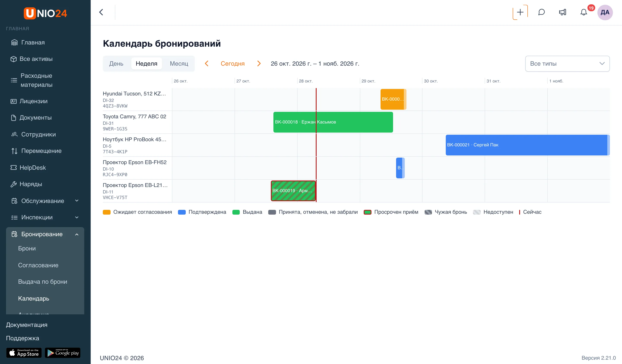
Task: Open the small blue Epson EB-FH52 booking
Action: point(400,168)
